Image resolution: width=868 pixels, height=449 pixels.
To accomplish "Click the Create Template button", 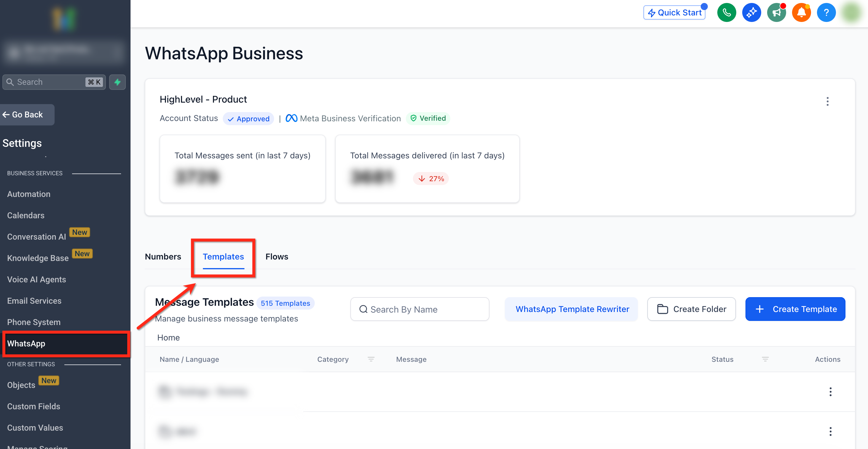I will 795,309.
